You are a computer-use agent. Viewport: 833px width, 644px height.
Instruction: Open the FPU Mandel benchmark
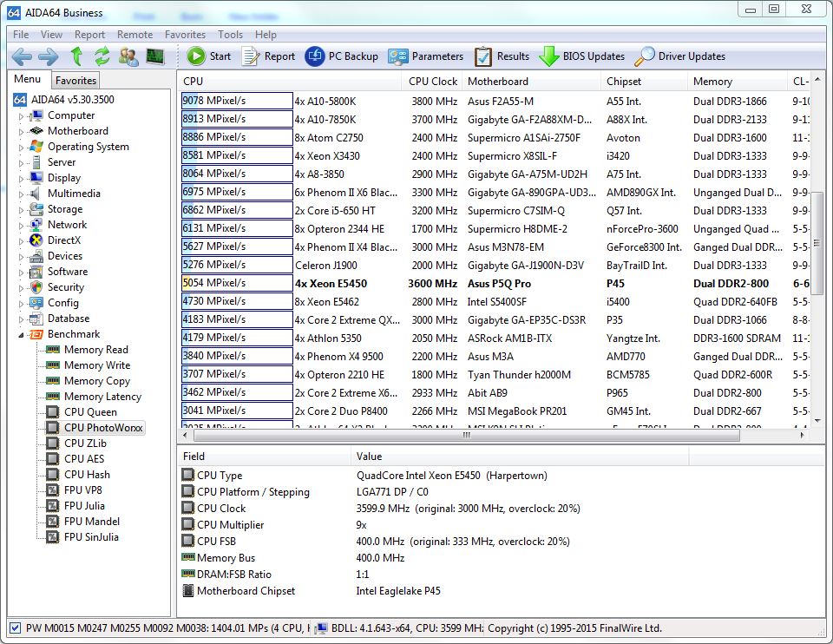coord(92,522)
